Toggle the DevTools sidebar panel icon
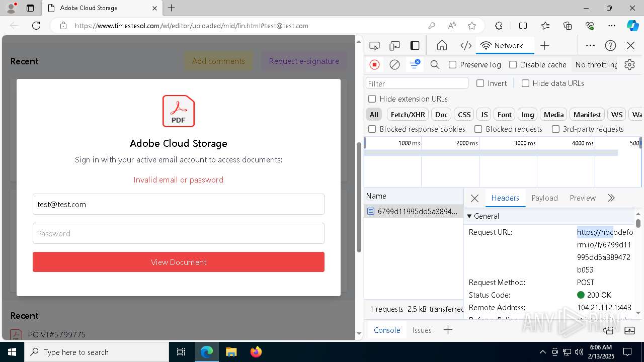The image size is (644, 362). click(x=415, y=46)
